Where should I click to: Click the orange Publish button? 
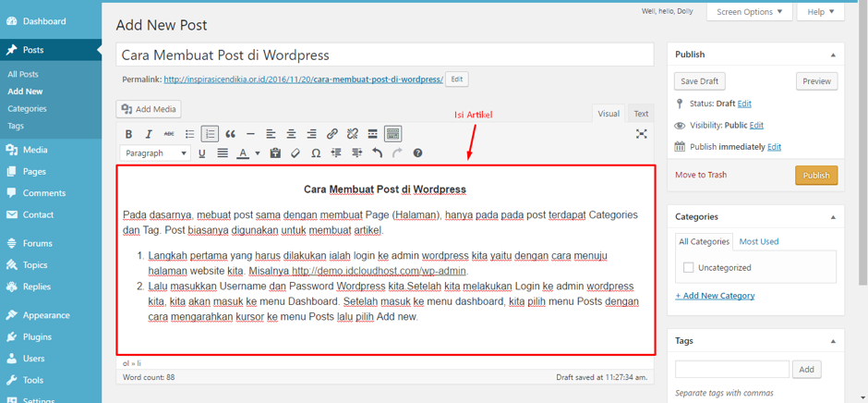pyautogui.click(x=816, y=176)
